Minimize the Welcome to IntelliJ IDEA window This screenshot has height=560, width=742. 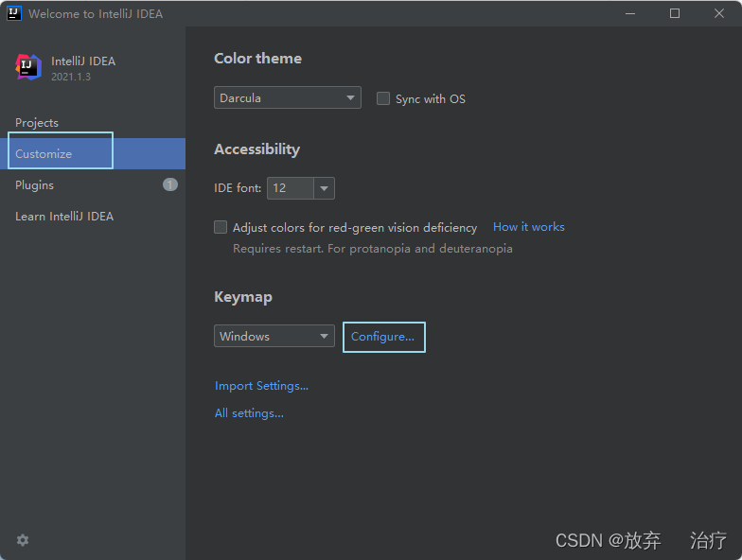[x=630, y=13]
